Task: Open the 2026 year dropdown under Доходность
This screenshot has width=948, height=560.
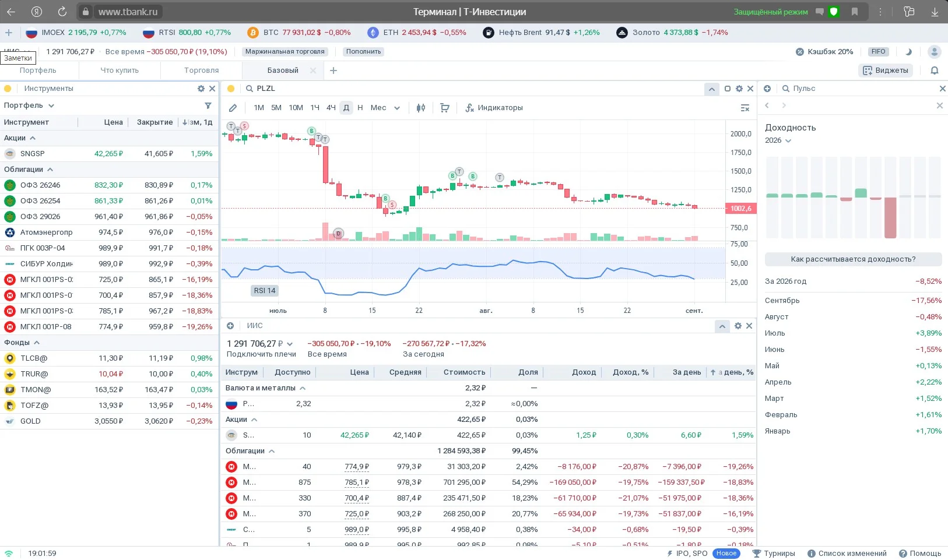Action: pyautogui.click(x=778, y=140)
